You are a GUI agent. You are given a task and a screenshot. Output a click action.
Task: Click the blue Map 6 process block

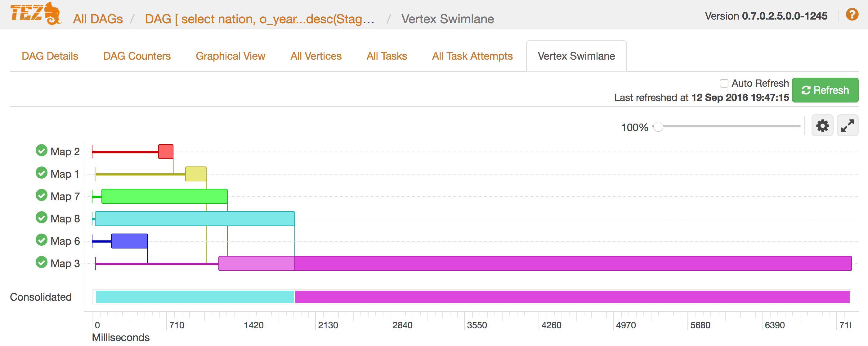point(129,241)
